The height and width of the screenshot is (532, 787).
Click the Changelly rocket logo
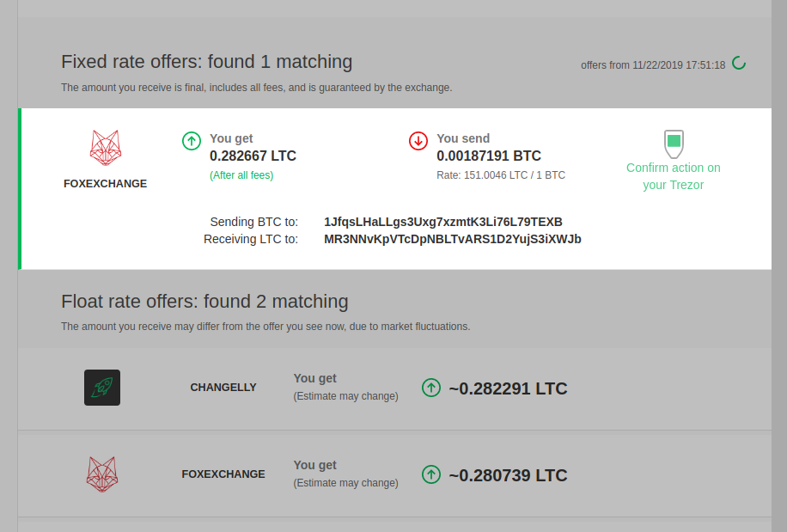(102, 388)
